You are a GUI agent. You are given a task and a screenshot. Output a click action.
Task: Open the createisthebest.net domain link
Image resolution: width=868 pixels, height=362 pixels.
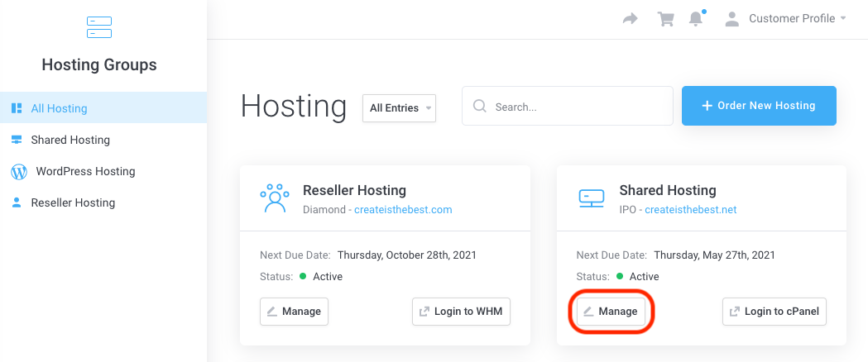pos(690,210)
